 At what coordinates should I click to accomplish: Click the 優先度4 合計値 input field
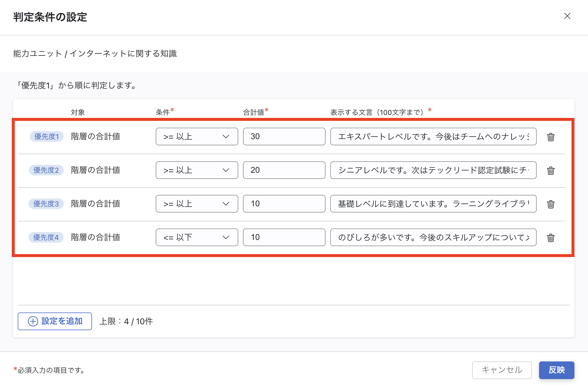coord(284,237)
